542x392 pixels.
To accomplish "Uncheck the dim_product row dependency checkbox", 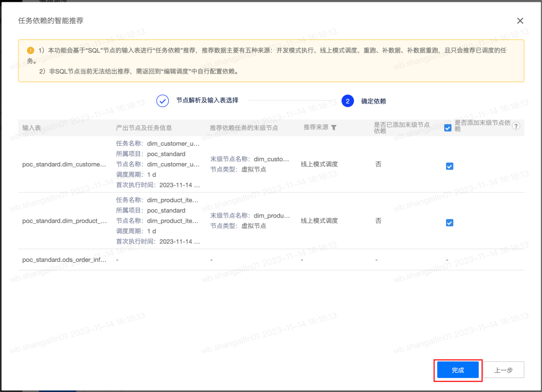I will click(x=449, y=223).
